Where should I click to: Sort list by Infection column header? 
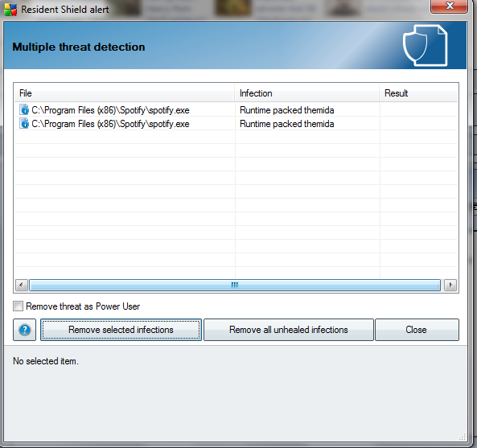[x=307, y=93]
